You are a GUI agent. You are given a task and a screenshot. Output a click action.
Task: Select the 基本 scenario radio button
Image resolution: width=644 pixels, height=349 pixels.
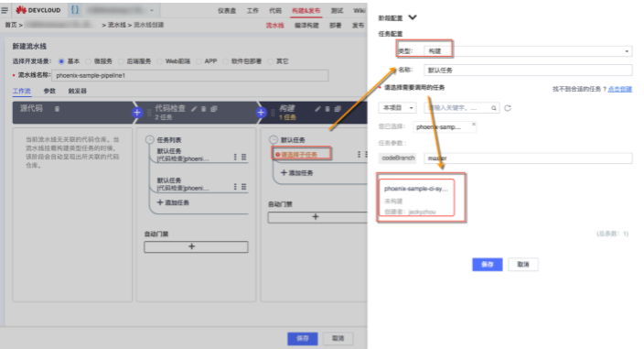point(61,61)
